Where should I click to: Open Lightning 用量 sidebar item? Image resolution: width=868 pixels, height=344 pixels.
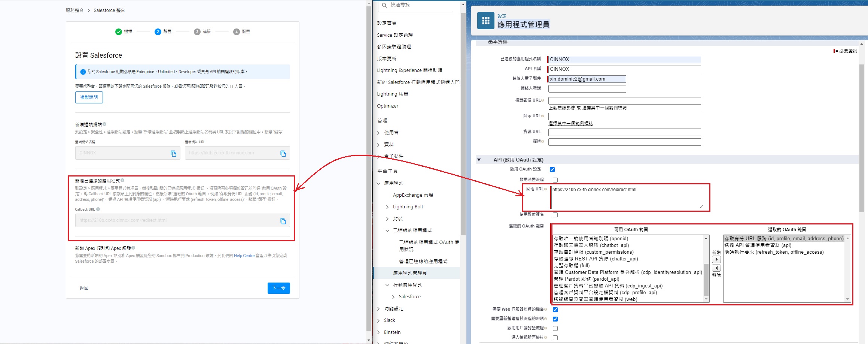[x=393, y=94]
